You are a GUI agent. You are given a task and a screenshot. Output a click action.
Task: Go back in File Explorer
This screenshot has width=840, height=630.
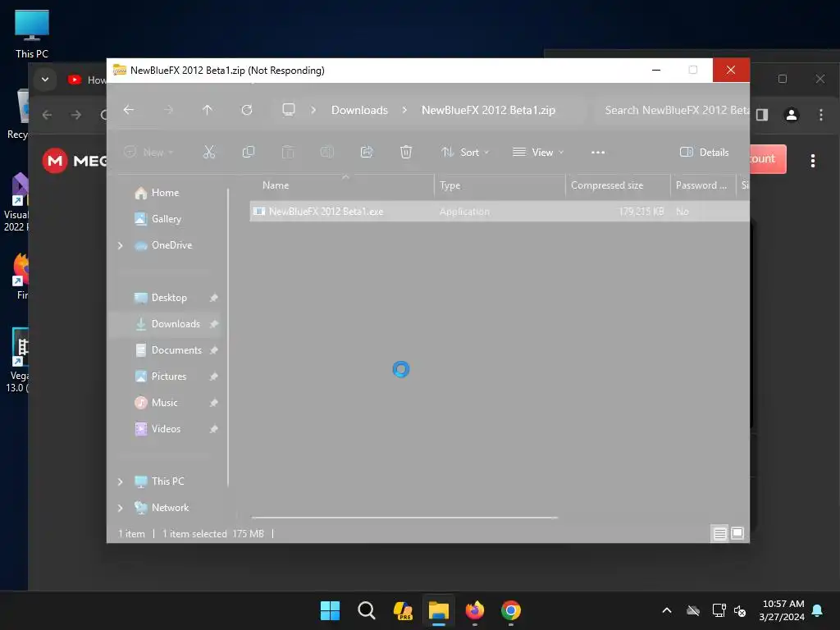point(129,110)
